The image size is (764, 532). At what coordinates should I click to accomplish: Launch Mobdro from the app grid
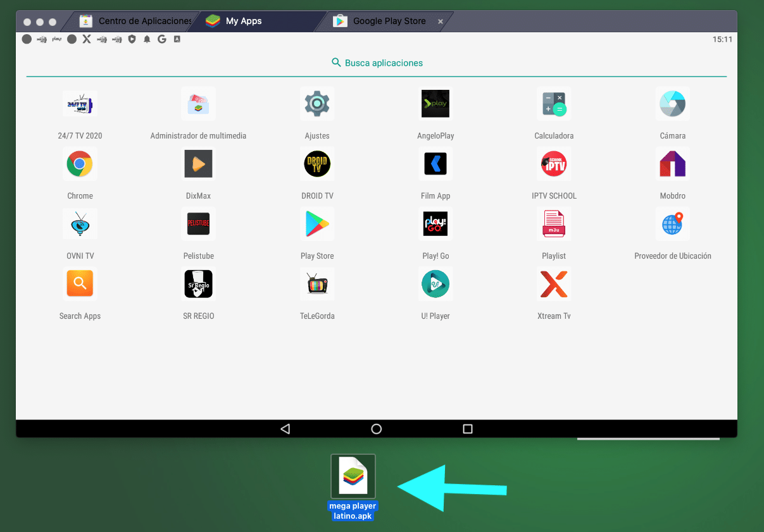click(672, 164)
